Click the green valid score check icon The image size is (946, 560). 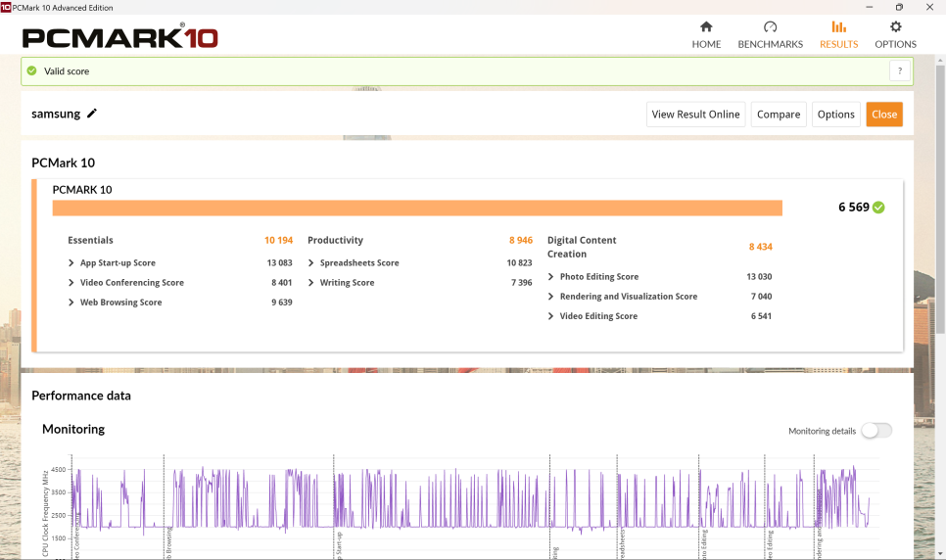32,70
